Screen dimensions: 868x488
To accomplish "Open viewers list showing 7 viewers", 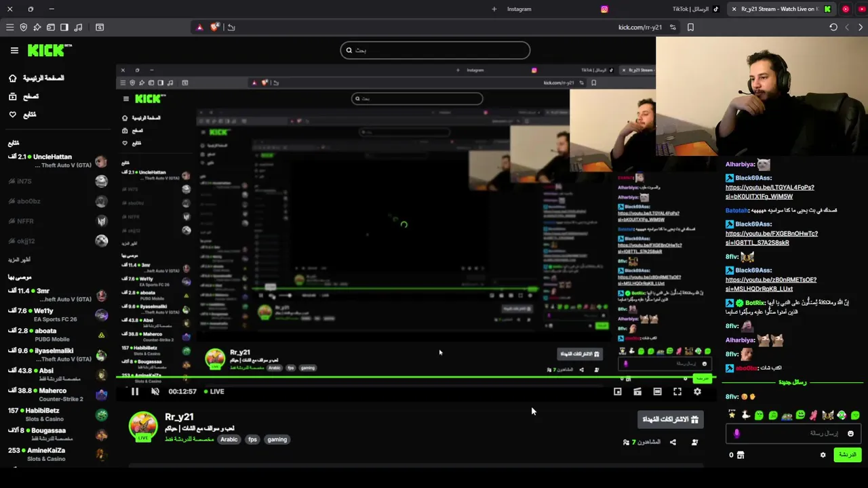I will click(642, 442).
